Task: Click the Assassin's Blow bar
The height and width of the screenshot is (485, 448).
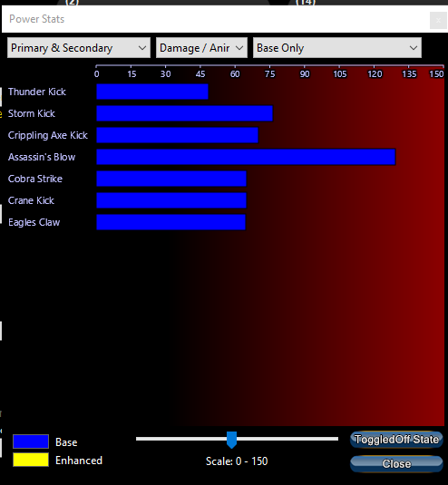Action: pyautogui.click(x=246, y=157)
